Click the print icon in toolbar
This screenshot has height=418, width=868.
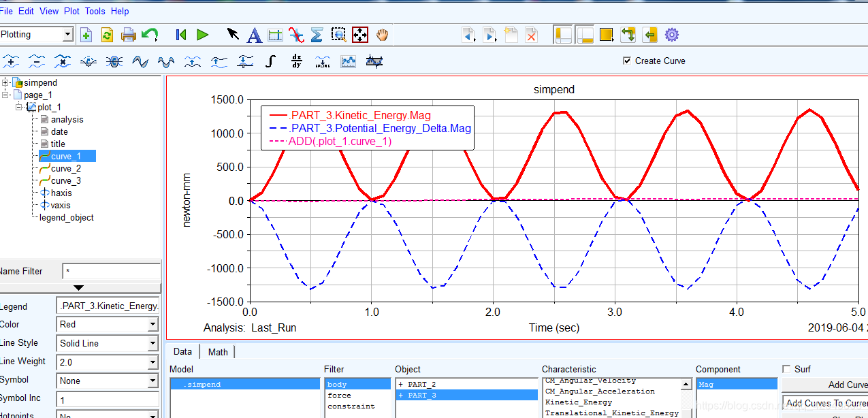click(128, 35)
